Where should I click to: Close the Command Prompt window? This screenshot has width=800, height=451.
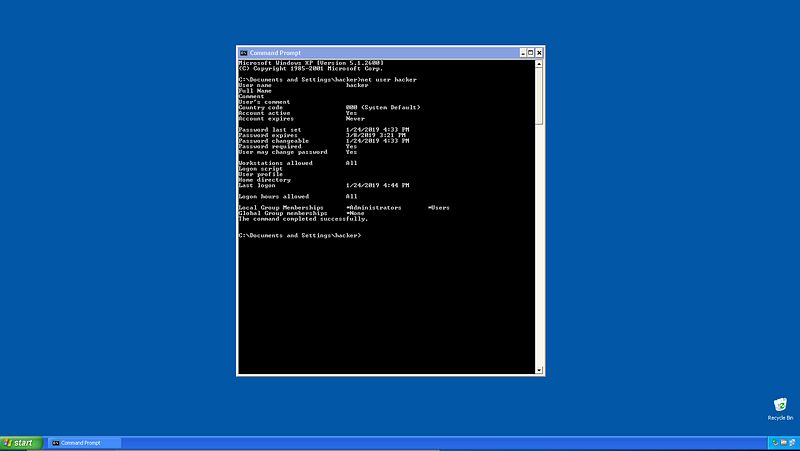(x=539, y=53)
